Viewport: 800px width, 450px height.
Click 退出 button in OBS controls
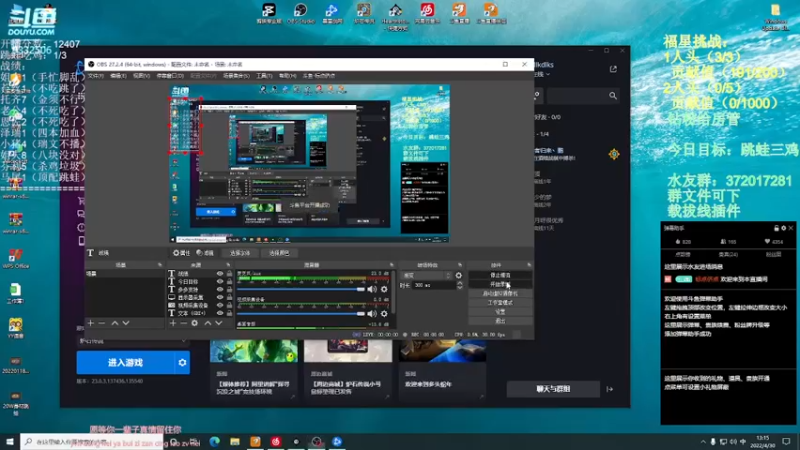pyautogui.click(x=500, y=321)
